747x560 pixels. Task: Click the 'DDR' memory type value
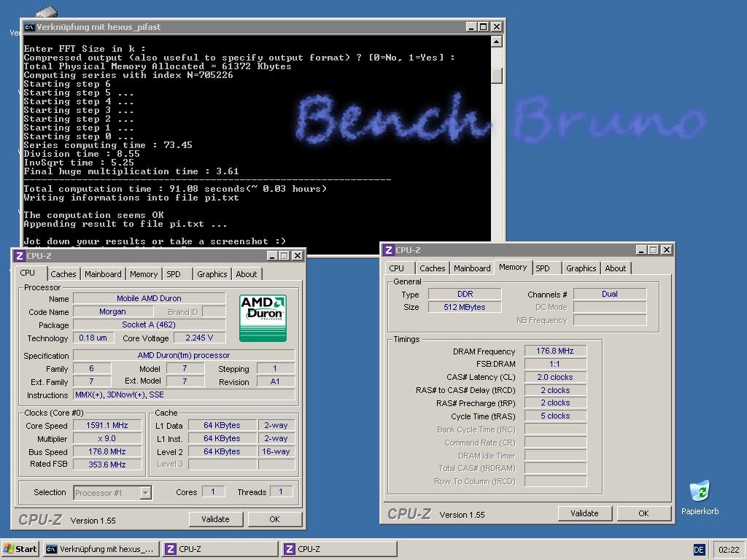click(465, 294)
